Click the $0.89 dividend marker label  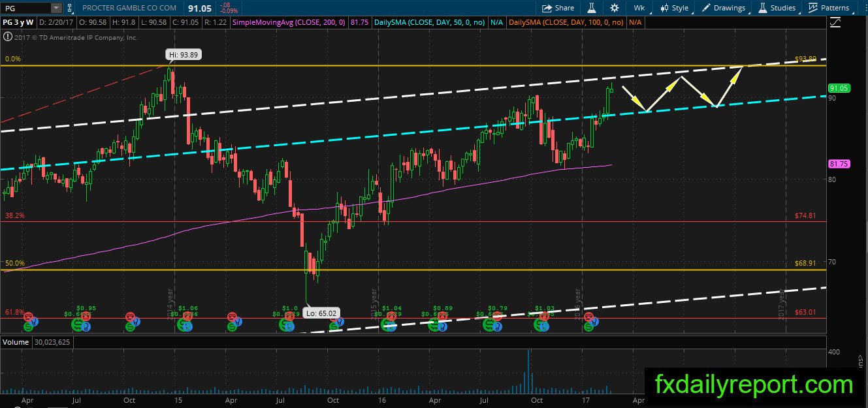pyautogui.click(x=443, y=307)
